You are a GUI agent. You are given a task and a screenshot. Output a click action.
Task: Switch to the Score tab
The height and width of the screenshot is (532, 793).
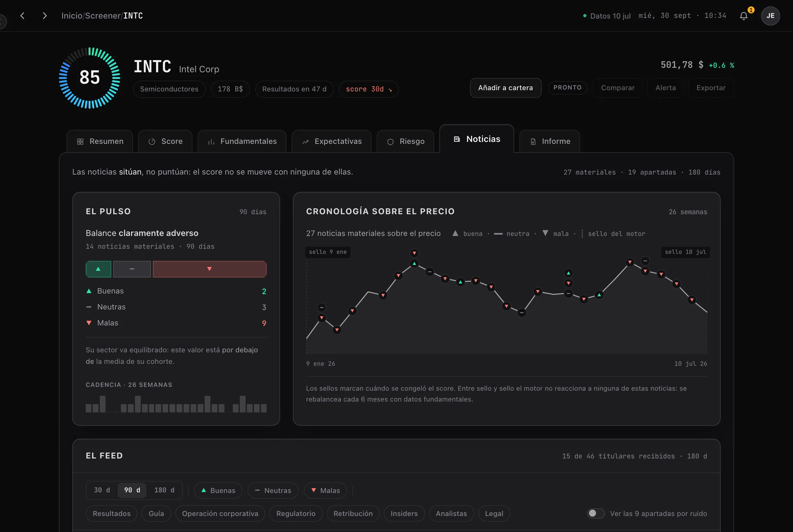[x=165, y=141]
